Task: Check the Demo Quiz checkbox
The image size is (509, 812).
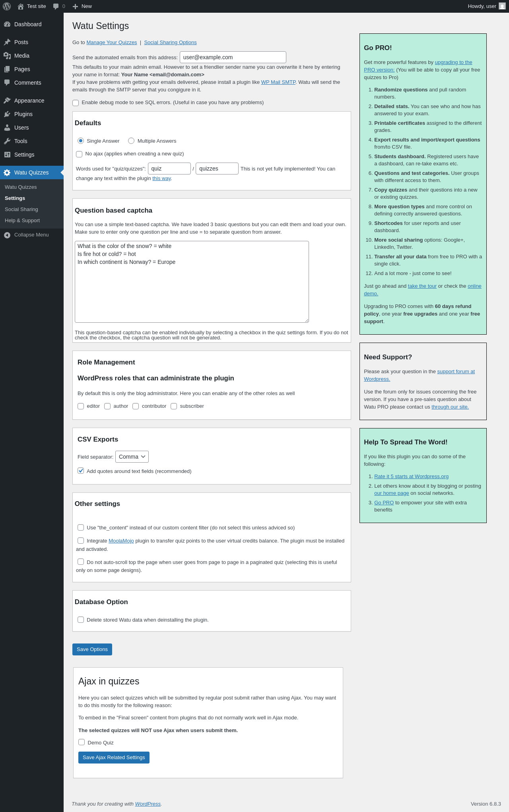Action: pyautogui.click(x=82, y=742)
